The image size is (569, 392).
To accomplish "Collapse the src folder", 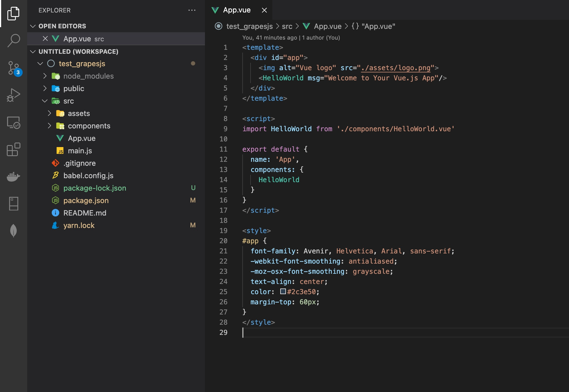I will tap(45, 101).
